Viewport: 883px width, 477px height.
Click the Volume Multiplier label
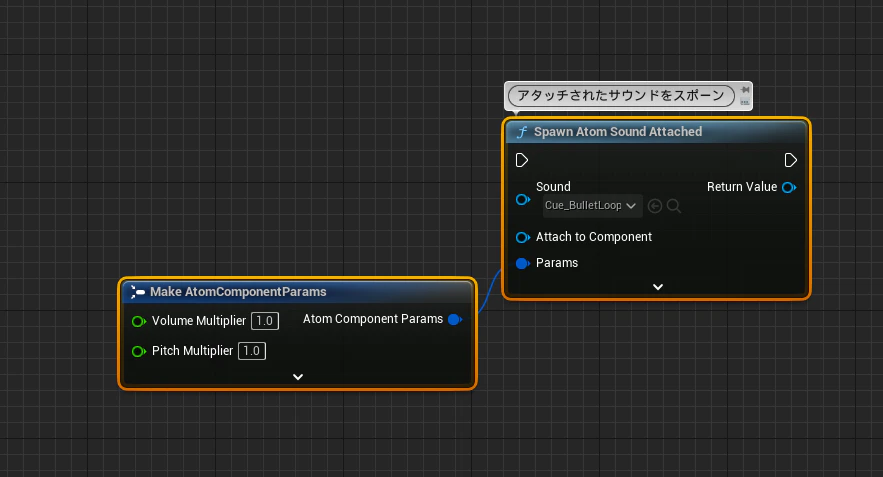[x=199, y=321]
